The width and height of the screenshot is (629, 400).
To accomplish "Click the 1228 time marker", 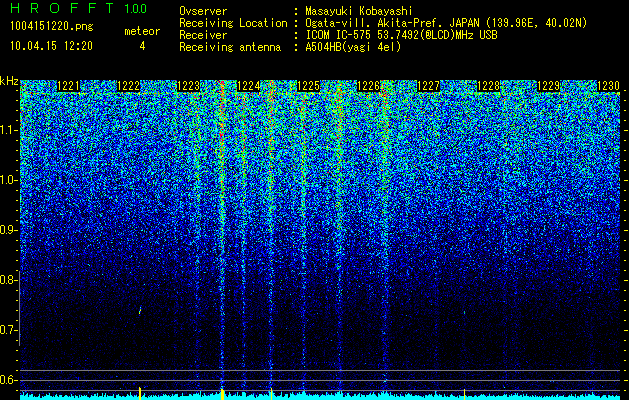I will pyautogui.click(x=489, y=86).
